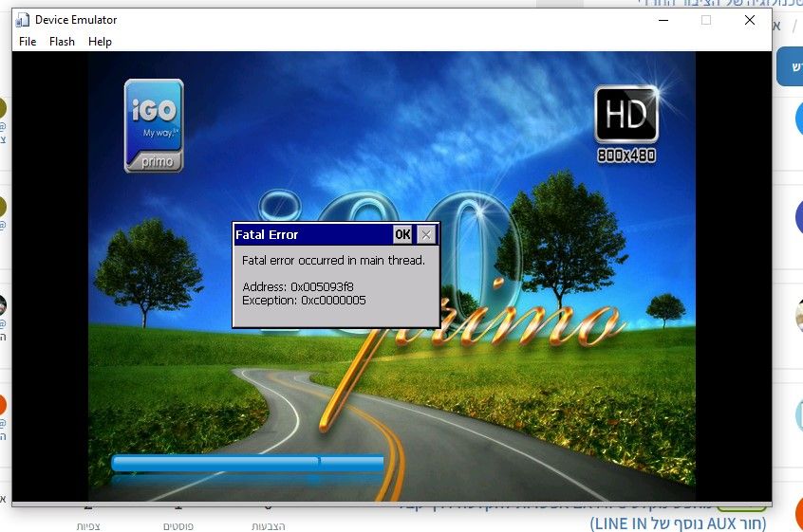Close the Device Emulator window
This screenshot has height=532, width=803.
click(x=750, y=20)
